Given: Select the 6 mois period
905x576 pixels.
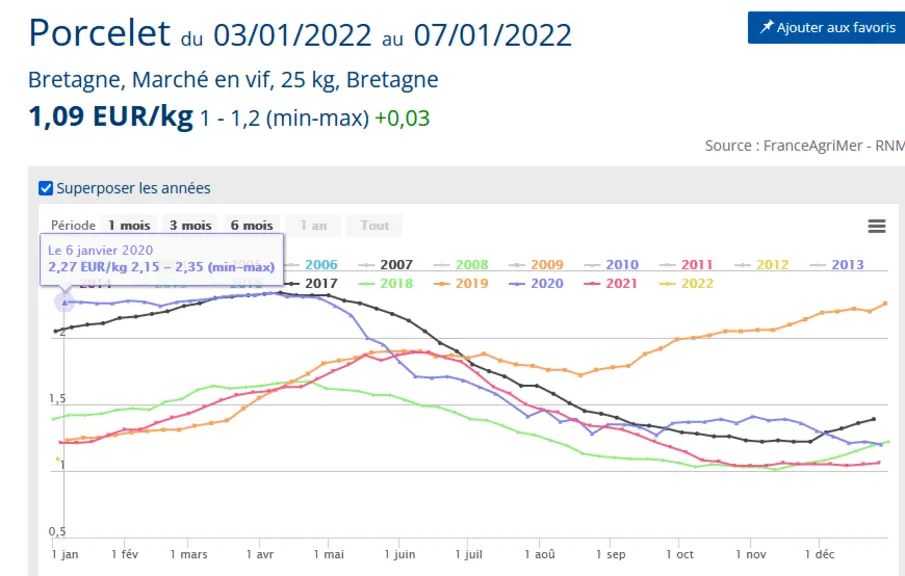Looking at the screenshot, I should pos(252,226).
